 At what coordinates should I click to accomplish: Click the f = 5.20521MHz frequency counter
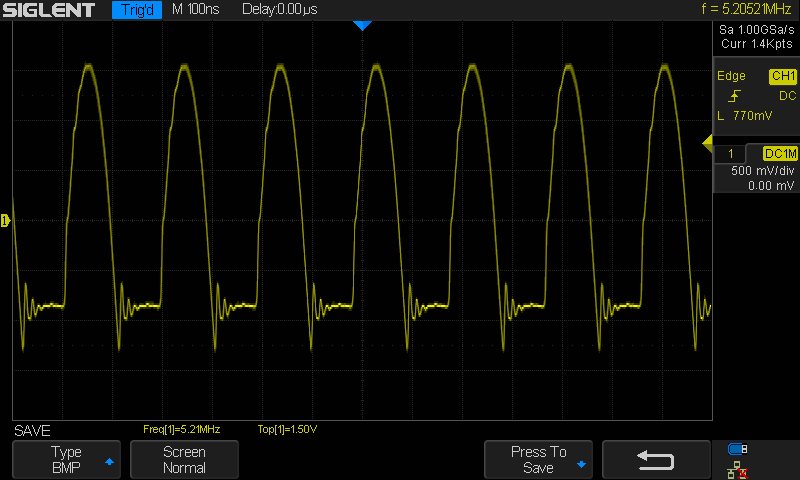(x=746, y=9)
